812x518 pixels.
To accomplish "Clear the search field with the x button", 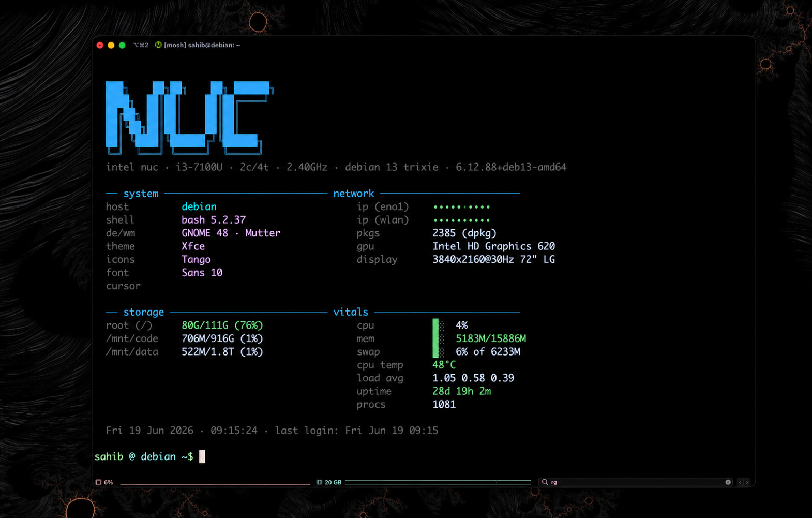I will tap(728, 482).
